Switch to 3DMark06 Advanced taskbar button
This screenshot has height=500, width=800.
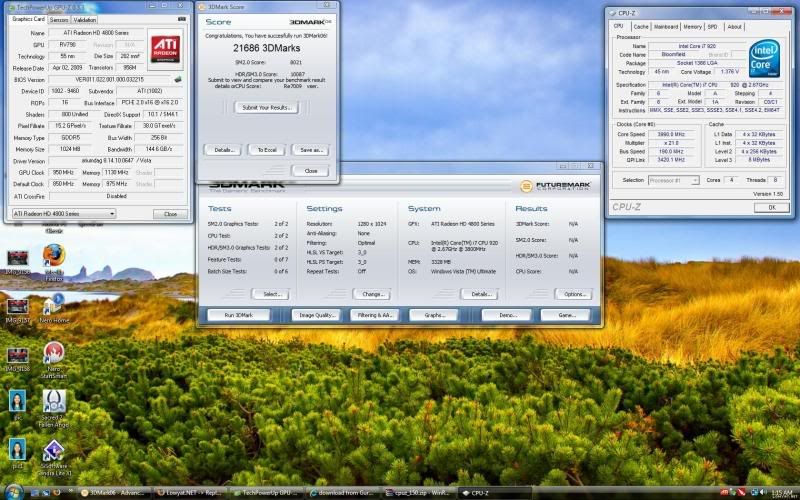[x=114, y=493]
